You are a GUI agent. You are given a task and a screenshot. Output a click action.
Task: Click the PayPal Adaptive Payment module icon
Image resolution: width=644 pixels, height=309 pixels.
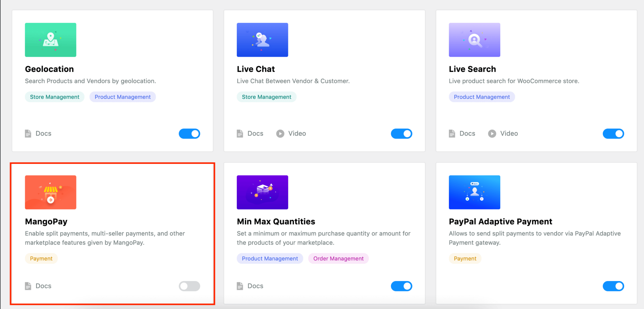[x=474, y=192]
